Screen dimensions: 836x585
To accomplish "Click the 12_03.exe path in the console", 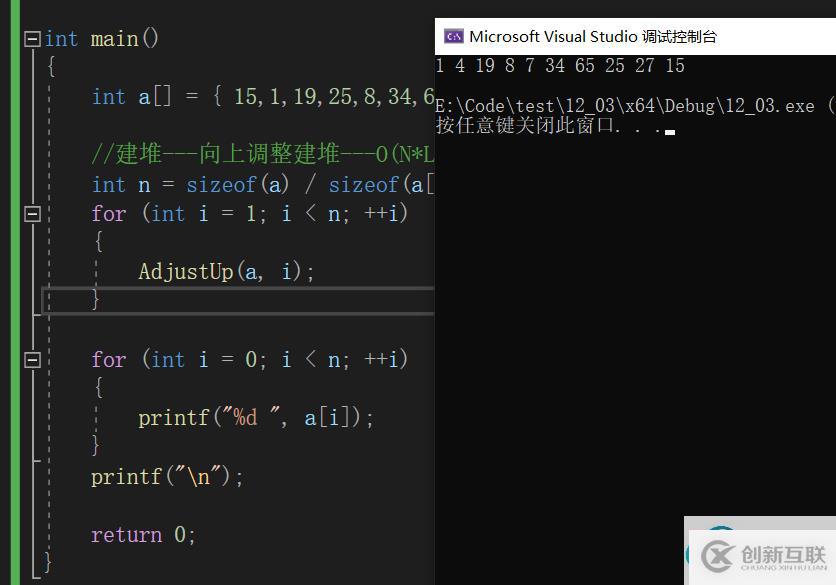I will [x=625, y=105].
